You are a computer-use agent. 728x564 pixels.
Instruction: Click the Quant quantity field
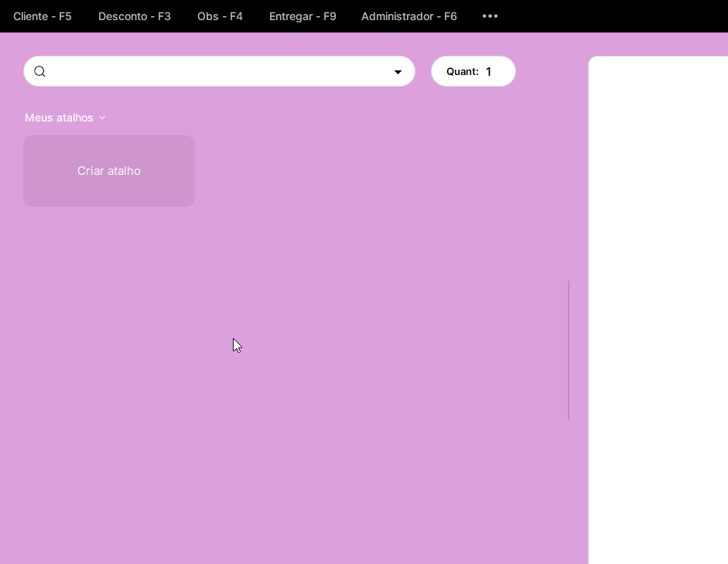[x=473, y=71]
